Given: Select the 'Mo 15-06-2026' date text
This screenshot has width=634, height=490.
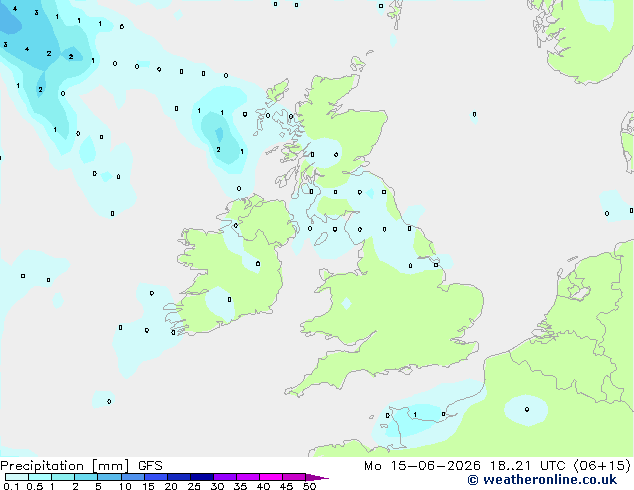Looking at the screenshot, I should coord(422,466).
